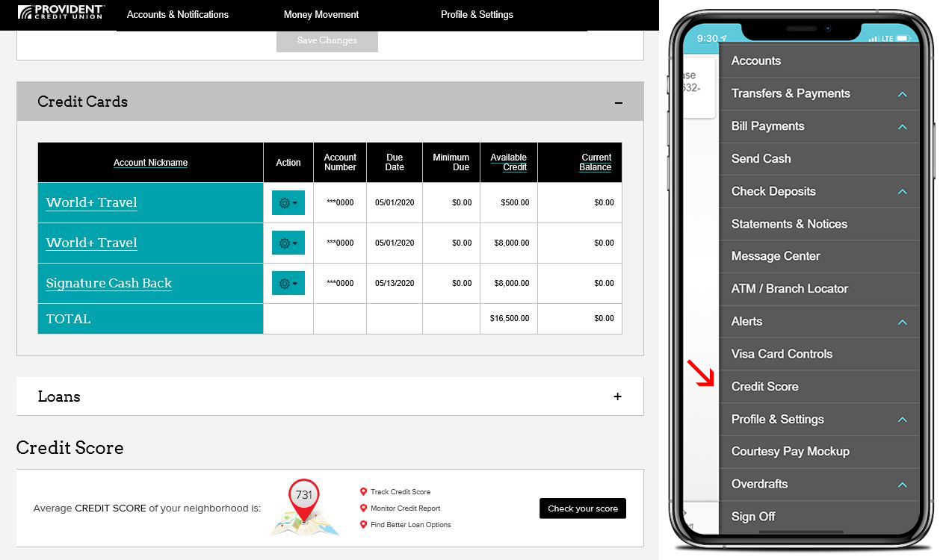Screen dimensions: 943x560
Task: Tap Alerts in the phone menu
Action: pyautogui.click(x=746, y=321)
